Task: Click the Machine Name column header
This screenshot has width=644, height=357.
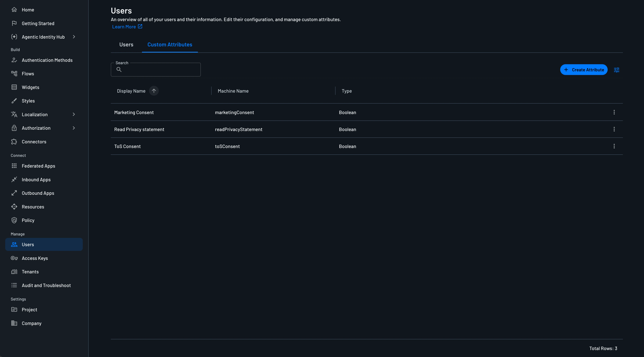Action: point(233,91)
